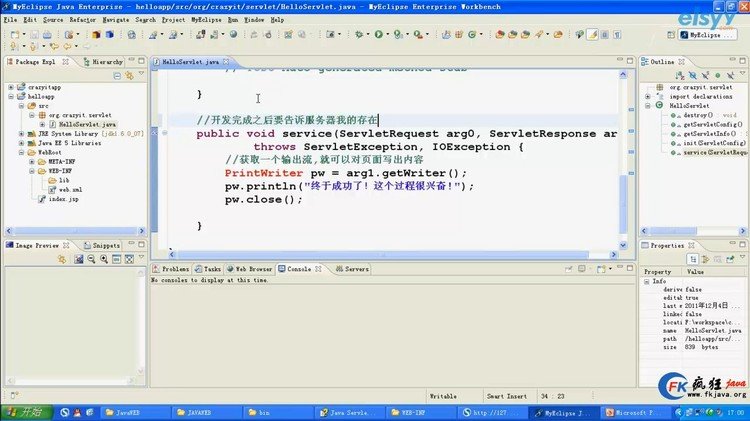Open the web browser globe toolbar icon
The height and width of the screenshot is (421, 750).
(233, 34)
